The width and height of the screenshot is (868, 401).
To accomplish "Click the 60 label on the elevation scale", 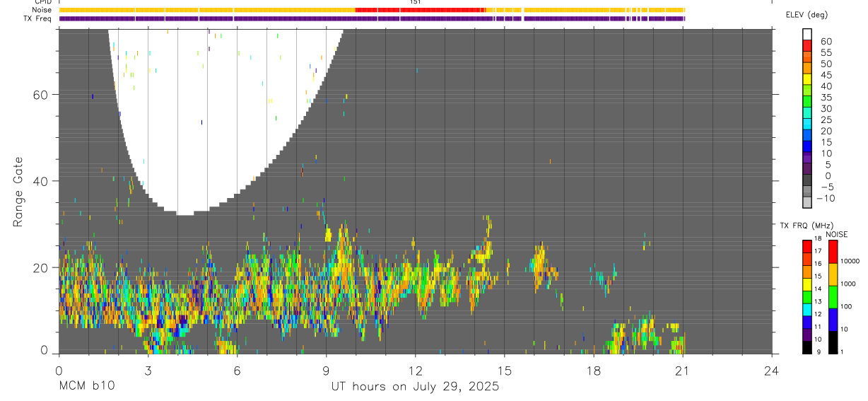I will (826, 42).
